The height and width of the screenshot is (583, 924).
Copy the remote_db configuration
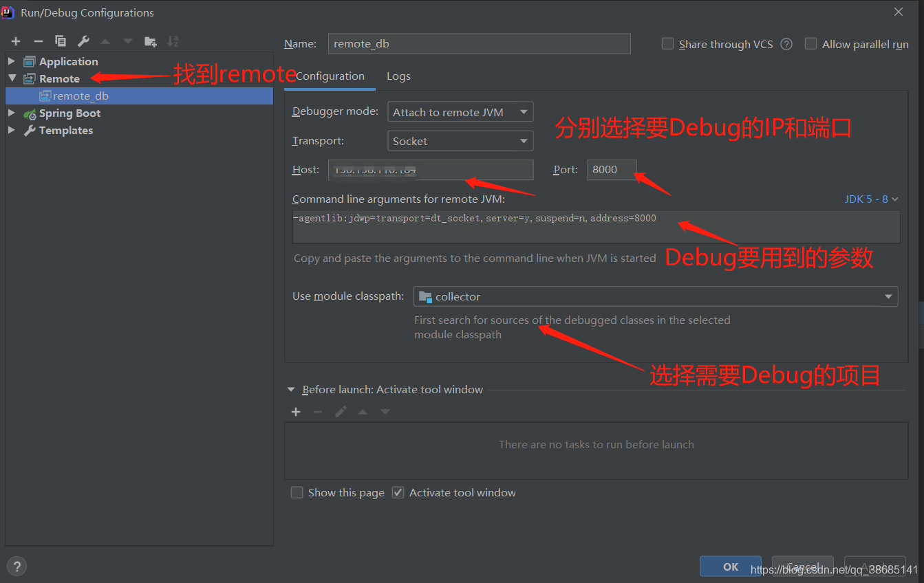click(x=61, y=41)
